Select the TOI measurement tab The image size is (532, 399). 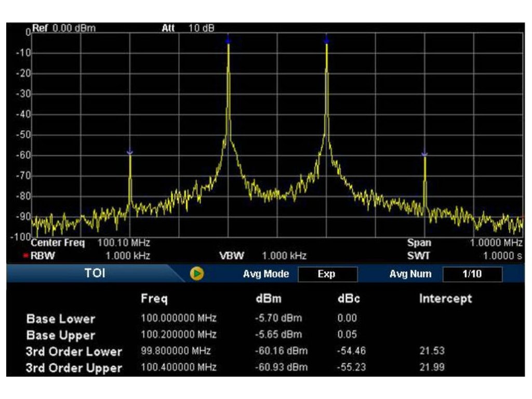click(95, 273)
